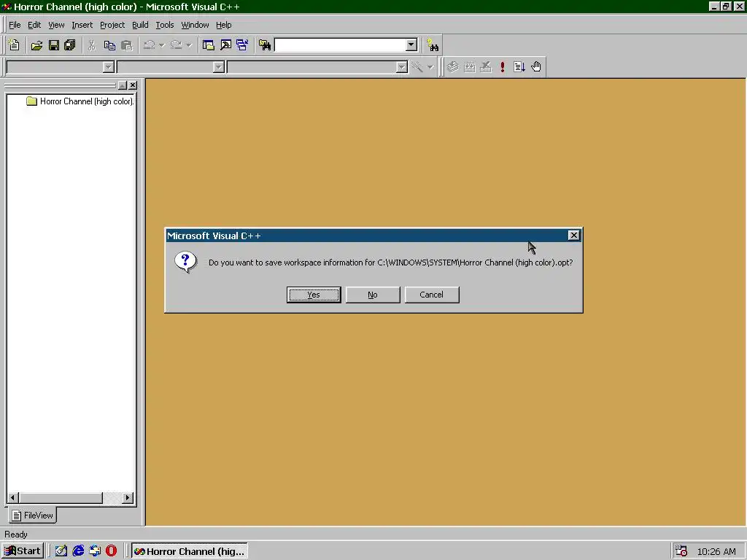This screenshot has height=560, width=747.
Task: Launch Opera from quick launch
Action: tap(111, 551)
